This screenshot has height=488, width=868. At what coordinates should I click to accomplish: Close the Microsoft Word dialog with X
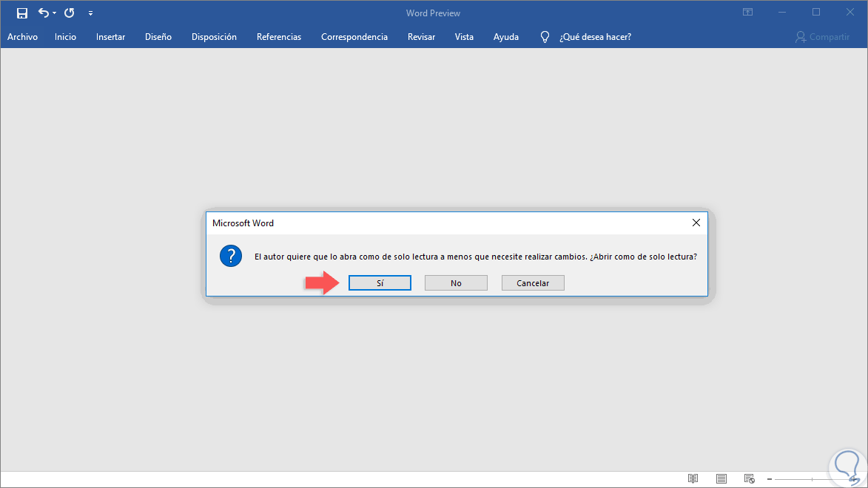(x=696, y=223)
